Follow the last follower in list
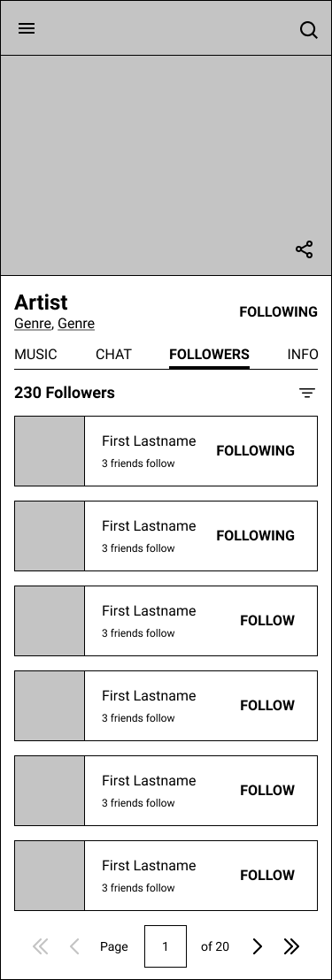Viewport: 332px width, 980px height. [267, 876]
